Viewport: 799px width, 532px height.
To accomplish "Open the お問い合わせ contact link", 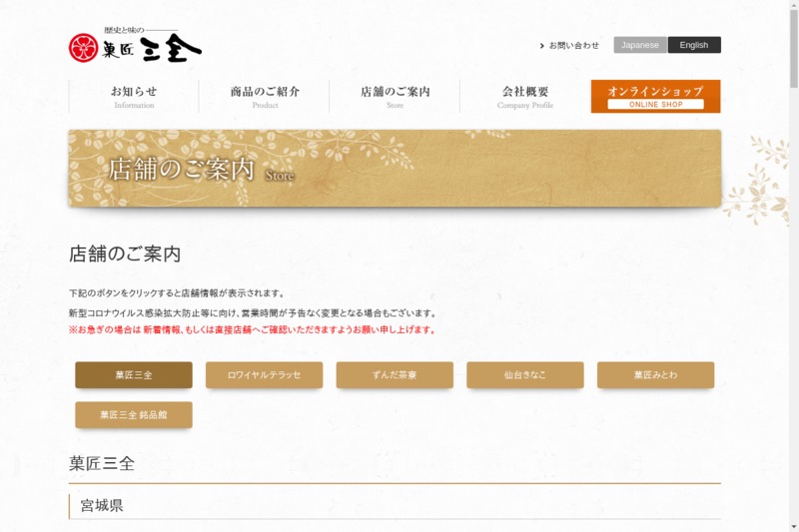I will tap(572, 45).
